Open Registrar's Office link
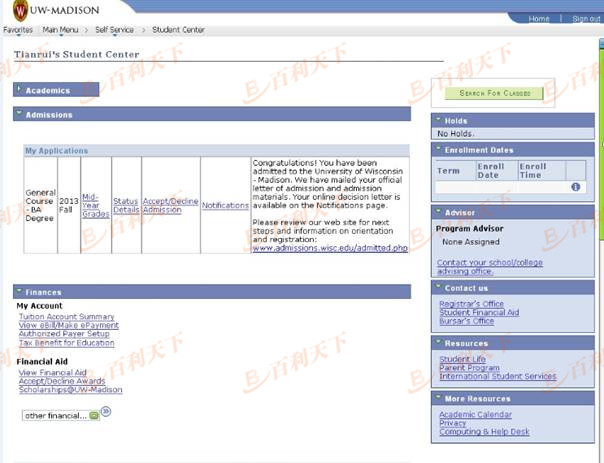Image resolution: width=604 pixels, height=463 pixels. 471,304
